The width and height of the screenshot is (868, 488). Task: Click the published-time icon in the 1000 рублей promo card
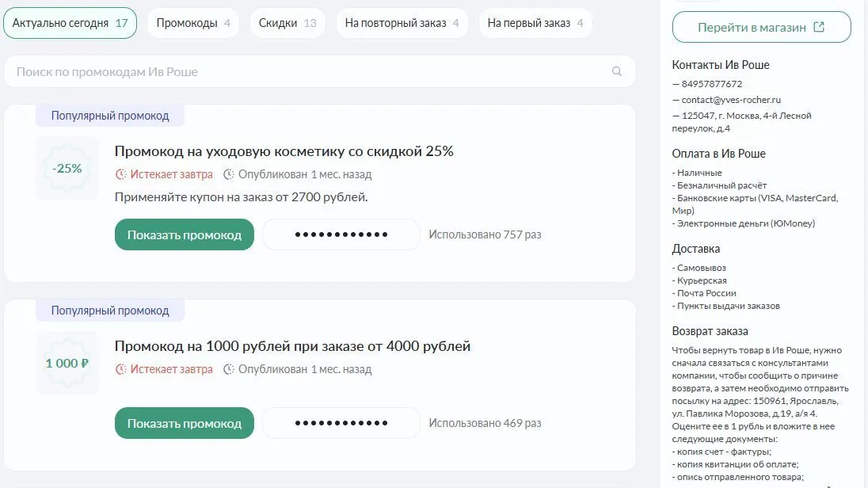[x=229, y=369]
